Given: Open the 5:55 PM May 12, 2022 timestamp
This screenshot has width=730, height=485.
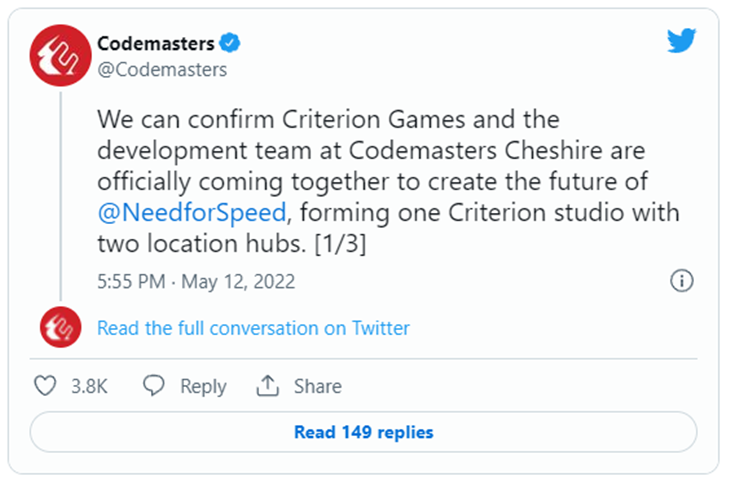Looking at the screenshot, I should point(196,282).
